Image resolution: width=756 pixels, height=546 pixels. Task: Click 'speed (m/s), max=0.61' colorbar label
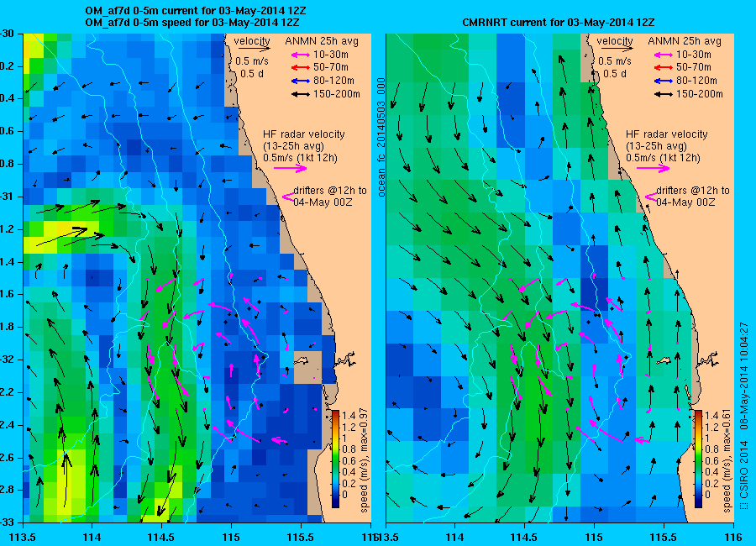point(727,460)
